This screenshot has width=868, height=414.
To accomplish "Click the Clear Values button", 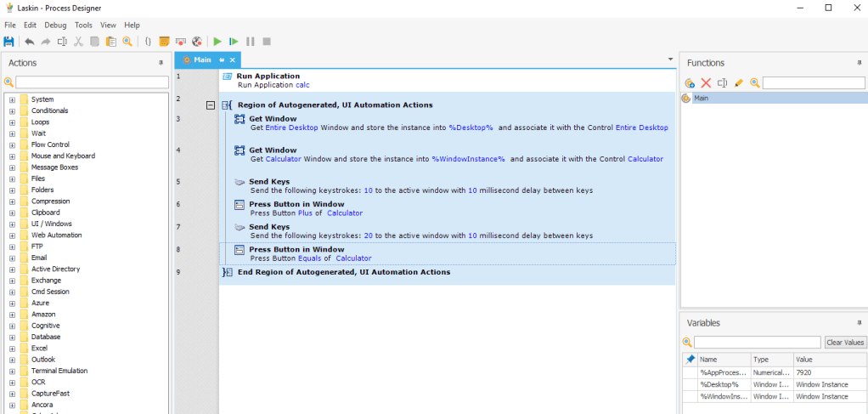I will point(845,343).
